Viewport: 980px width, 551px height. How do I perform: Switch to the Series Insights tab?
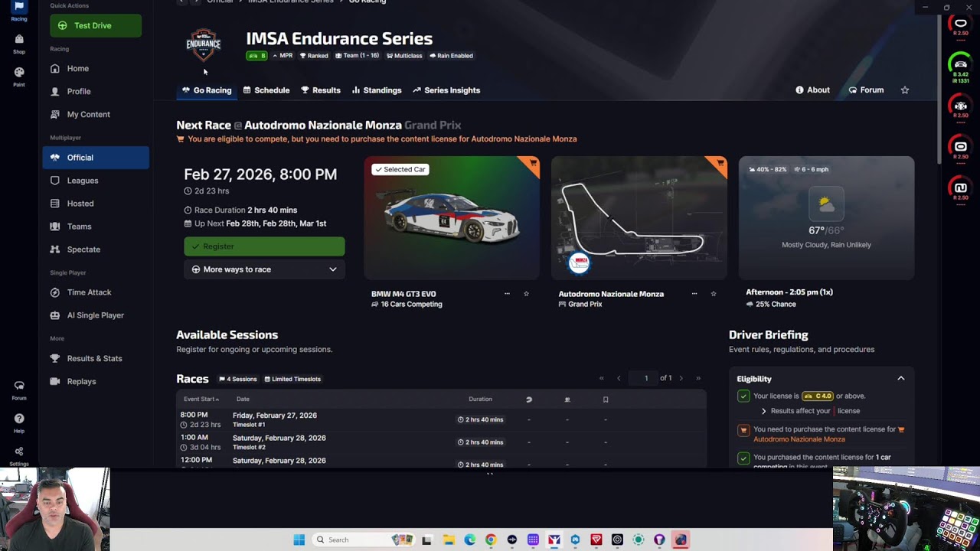[x=446, y=90]
